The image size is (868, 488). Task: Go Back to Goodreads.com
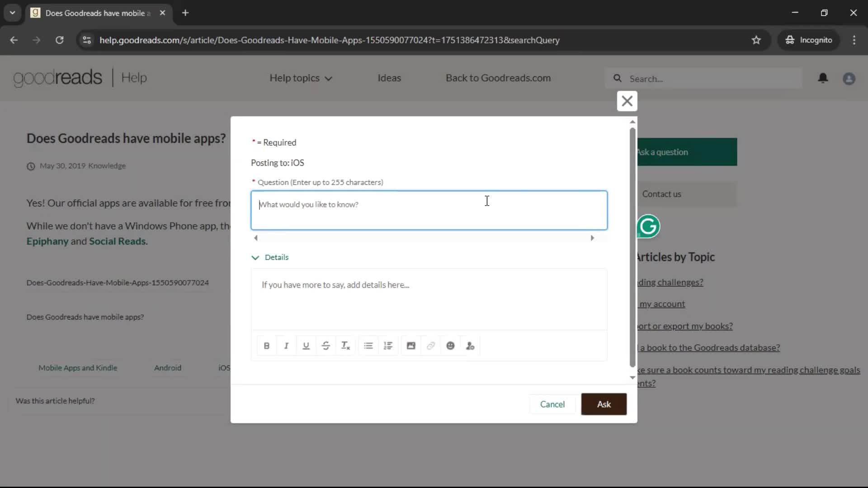(x=498, y=78)
